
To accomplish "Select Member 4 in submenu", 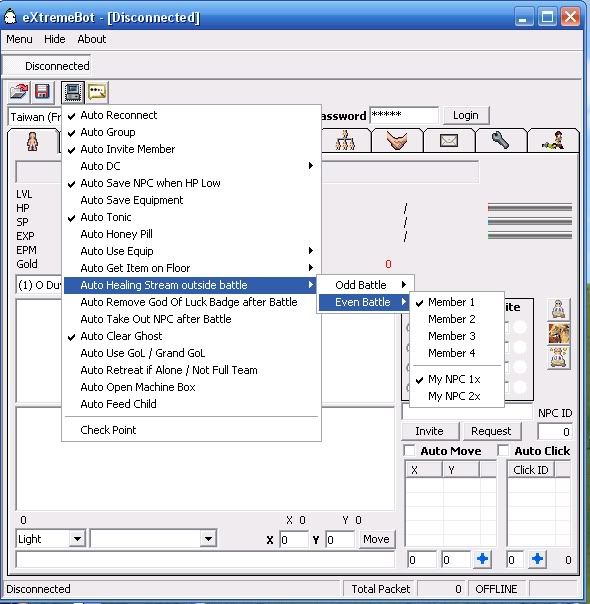I will [x=457, y=353].
